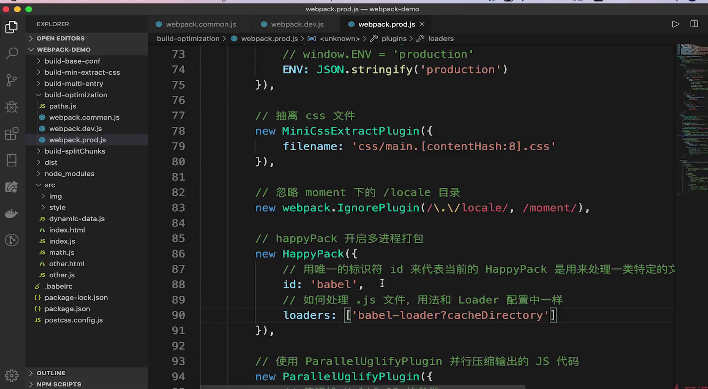Click the build-optimization breadcrumb
This screenshot has height=389, width=708.
(x=188, y=39)
